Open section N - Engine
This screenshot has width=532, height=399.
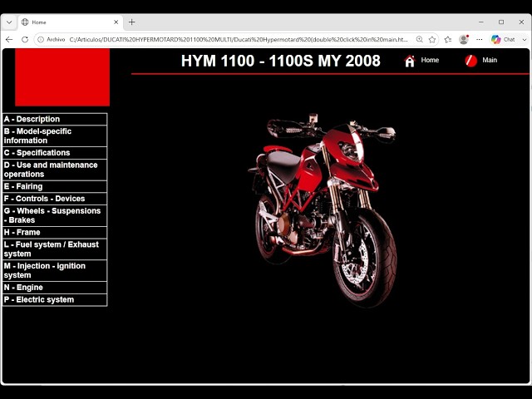point(55,288)
